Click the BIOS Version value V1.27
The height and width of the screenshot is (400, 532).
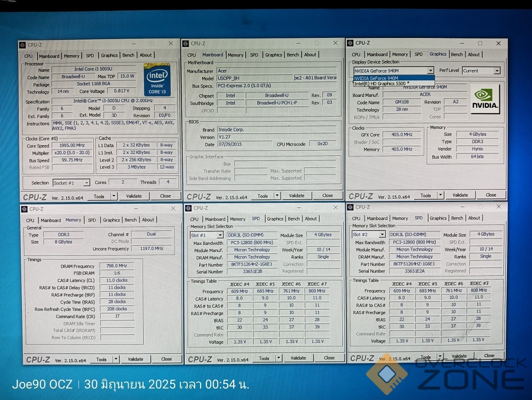(277, 137)
